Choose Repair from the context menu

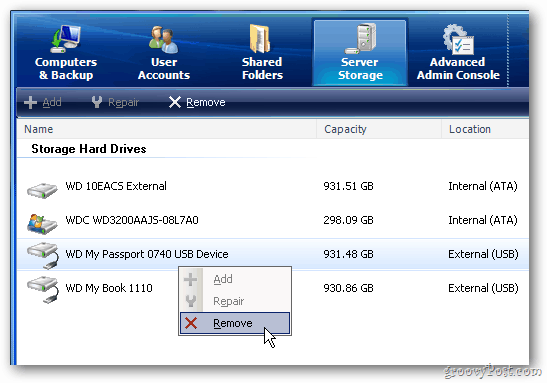click(x=235, y=301)
